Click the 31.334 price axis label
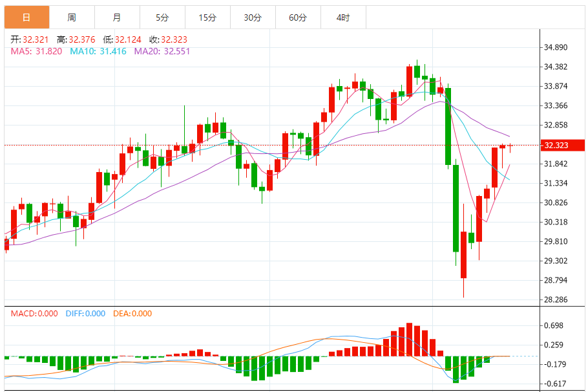 (556, 183)
